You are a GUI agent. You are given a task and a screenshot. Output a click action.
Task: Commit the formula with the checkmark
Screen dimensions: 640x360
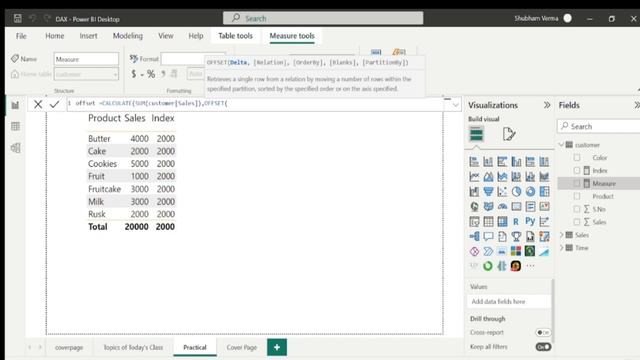click(54, 104)
